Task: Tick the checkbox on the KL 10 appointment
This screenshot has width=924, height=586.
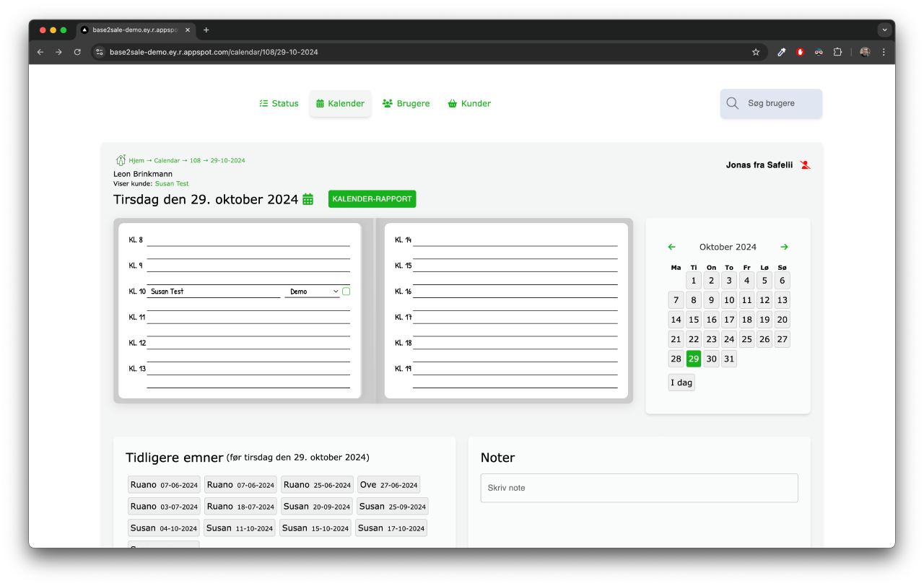Action: click(346, 292)
